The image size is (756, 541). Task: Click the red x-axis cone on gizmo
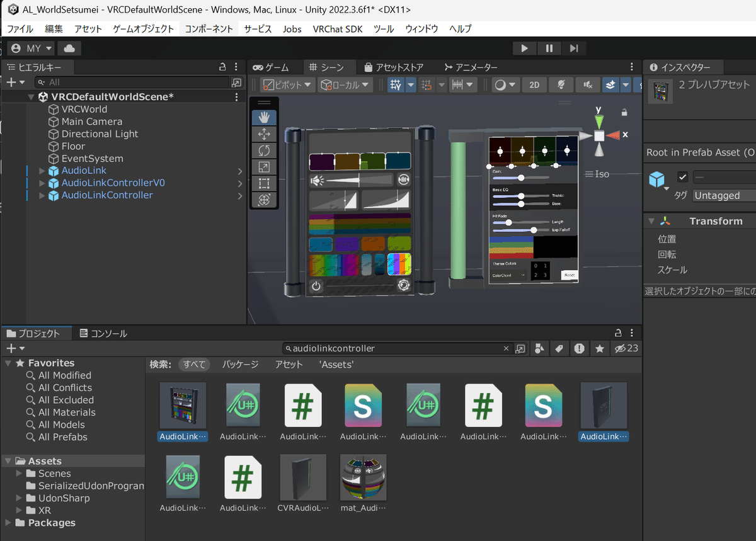(x=613, y=135)
